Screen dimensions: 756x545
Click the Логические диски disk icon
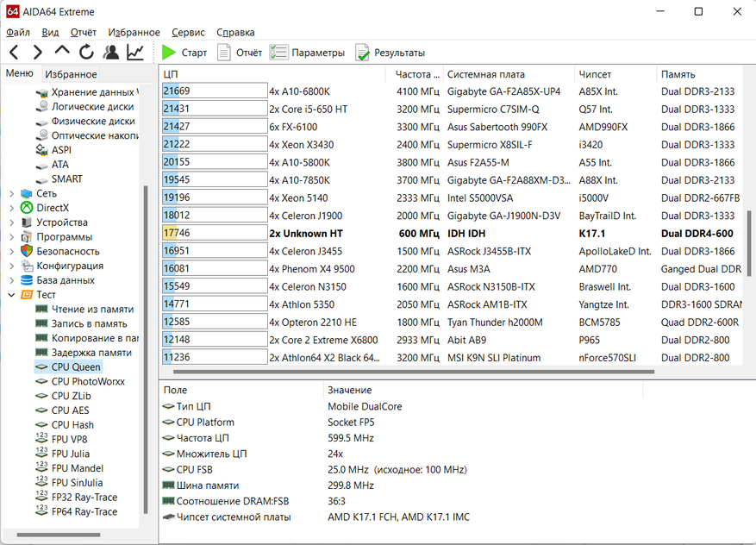[x=42, y=107]
